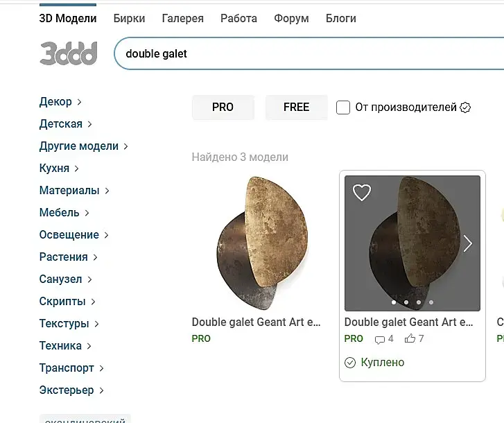The height and width of the screenshot is (423, 504).
Task: Click the verified manufacturers badge icon
Action: (466, 107)
